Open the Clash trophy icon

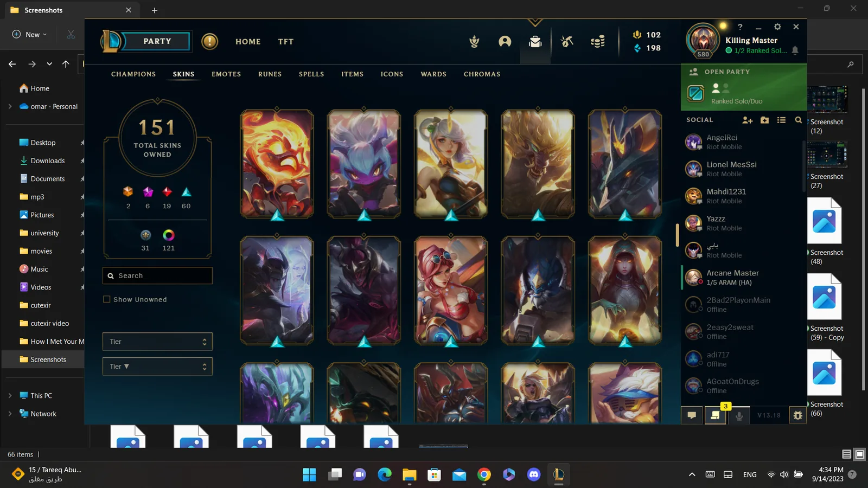click(x=474, y=42)
